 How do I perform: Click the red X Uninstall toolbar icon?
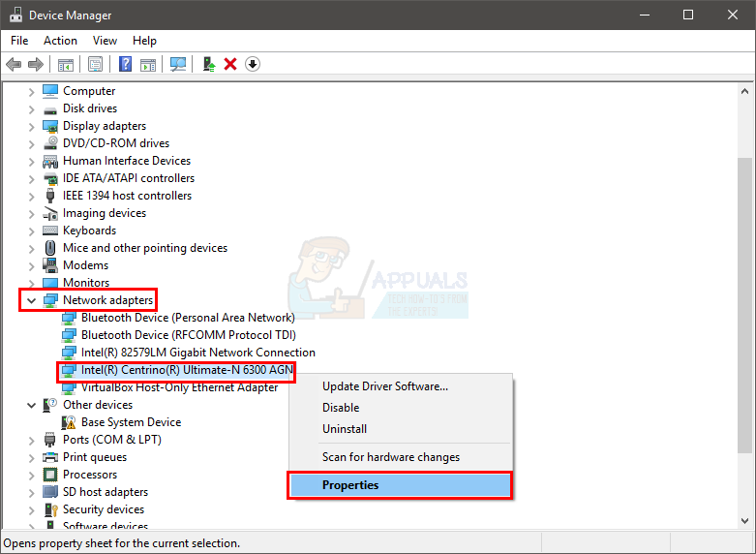pyautogui.click(x=230, y=64)
